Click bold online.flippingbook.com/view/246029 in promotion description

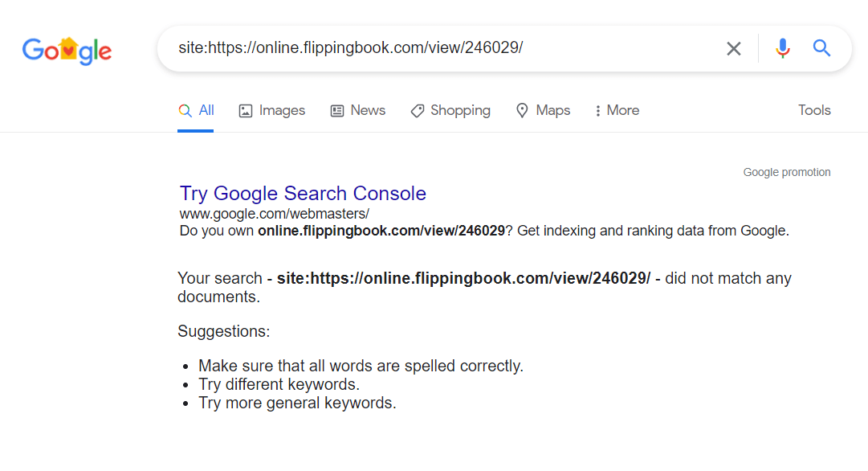(381, 231)
